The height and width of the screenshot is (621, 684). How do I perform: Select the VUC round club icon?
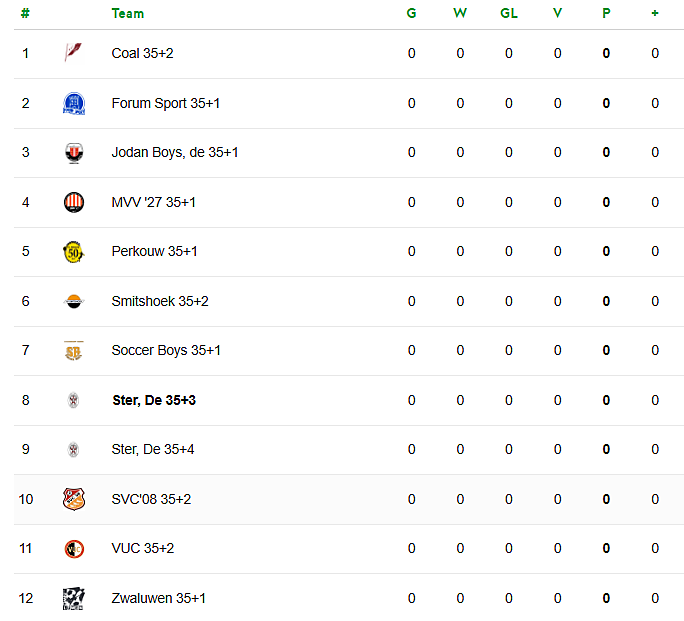74,549
